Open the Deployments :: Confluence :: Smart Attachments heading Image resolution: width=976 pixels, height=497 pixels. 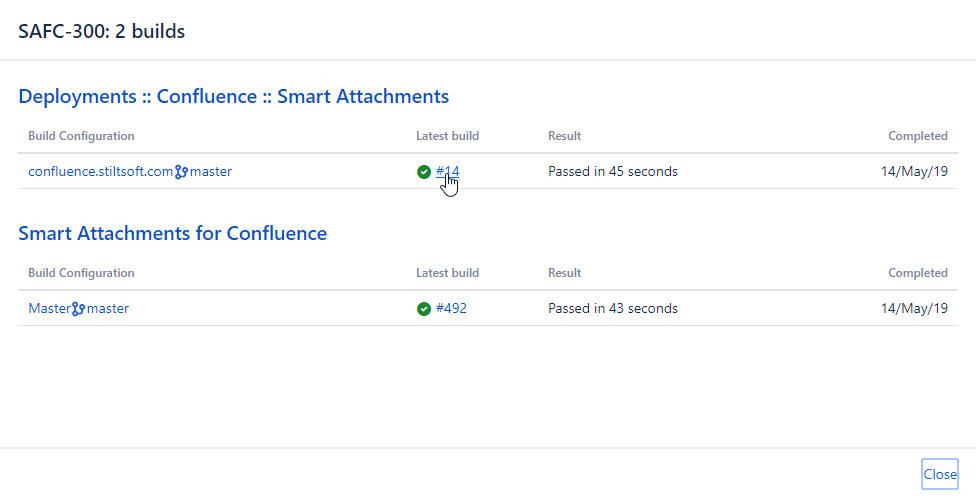233,97
